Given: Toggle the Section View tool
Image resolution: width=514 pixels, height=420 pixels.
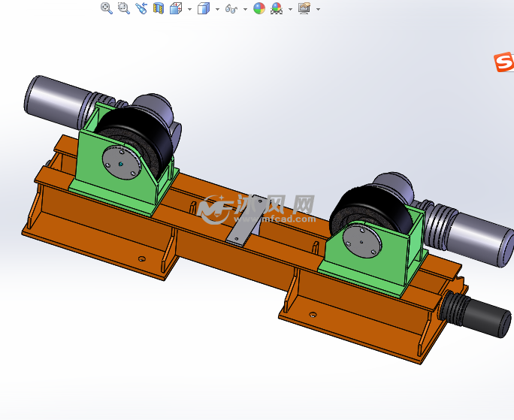Looking at the screenshot, I should click(x=159, y=8).
